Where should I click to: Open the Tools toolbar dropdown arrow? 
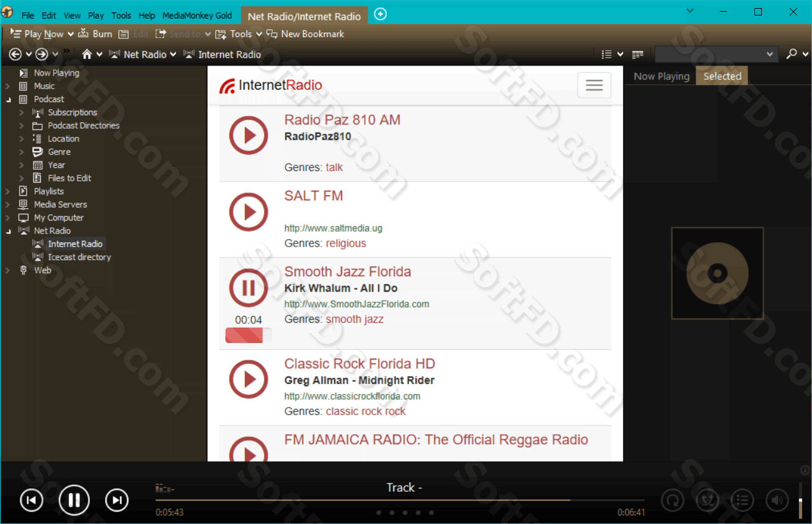(259, 34)
